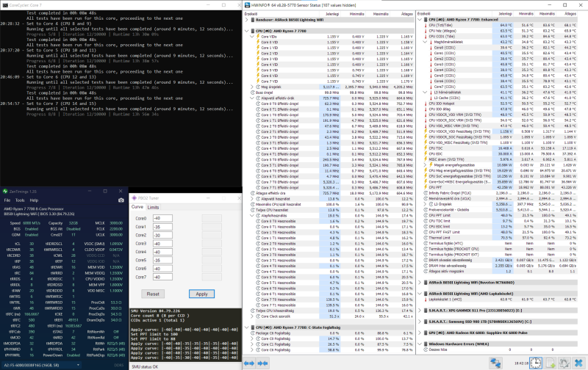Click lightning icon beside CPU PPT row
Viewport: 588px width, 370px height.
(426, 187)
